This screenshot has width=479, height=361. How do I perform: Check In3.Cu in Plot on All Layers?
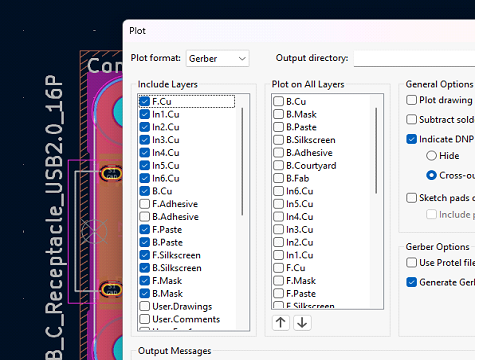pos(279,229)
